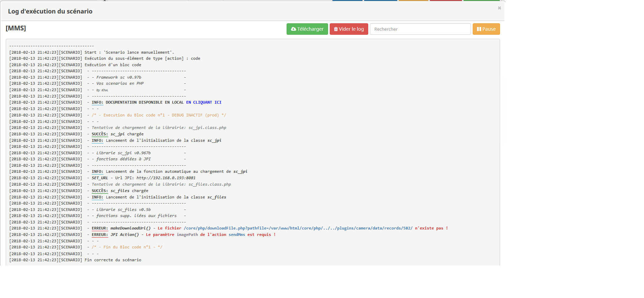Click 'Tentative de chargement de la librairie: sc_jpi.class.php'
The width and height of the screenshot is (644, 298).
159,128
